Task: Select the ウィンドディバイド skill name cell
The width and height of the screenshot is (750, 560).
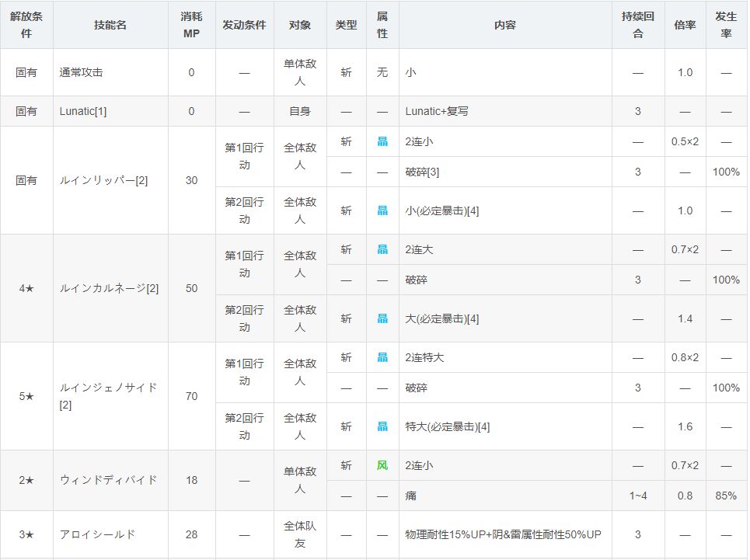Action: pos(108,480)
